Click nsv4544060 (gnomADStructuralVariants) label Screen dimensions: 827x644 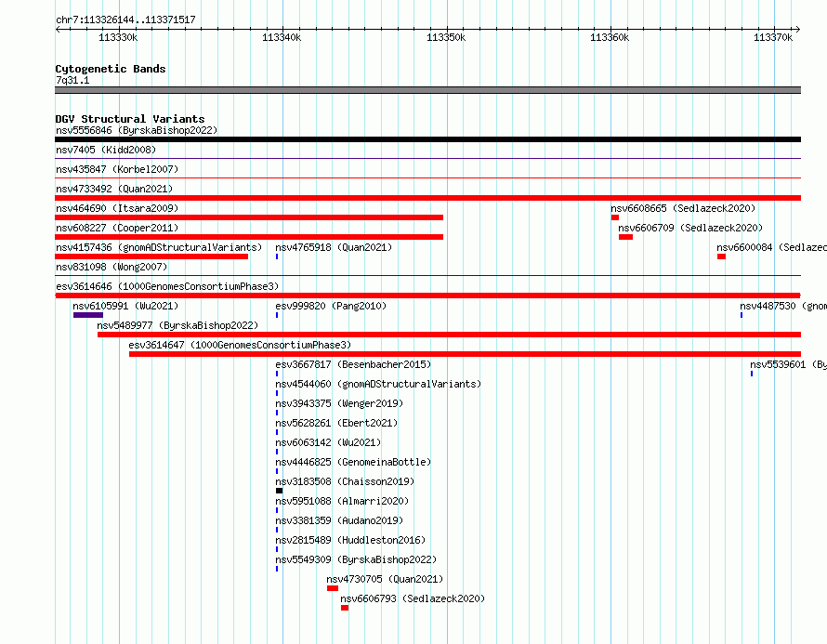coord(378,384)
